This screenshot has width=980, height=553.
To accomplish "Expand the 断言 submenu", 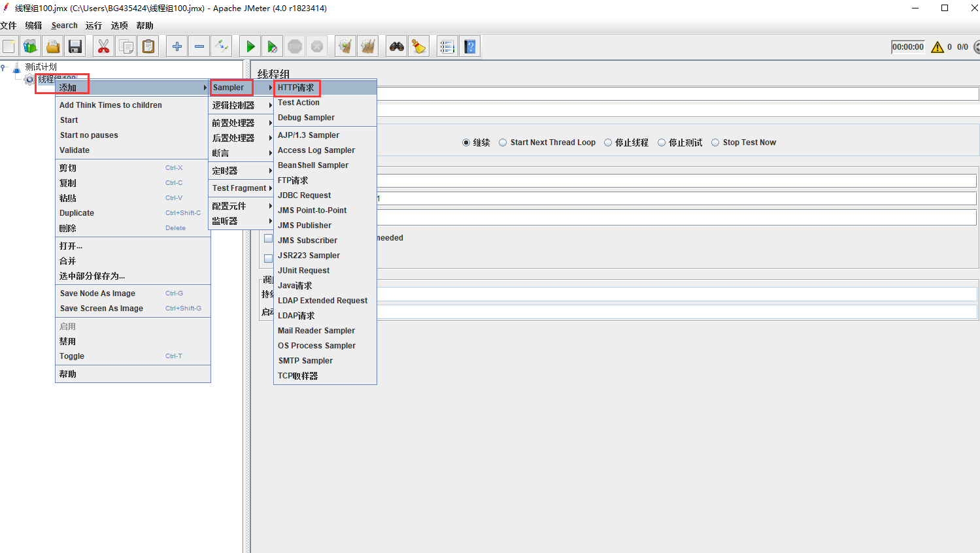I will tap(241, 153).
